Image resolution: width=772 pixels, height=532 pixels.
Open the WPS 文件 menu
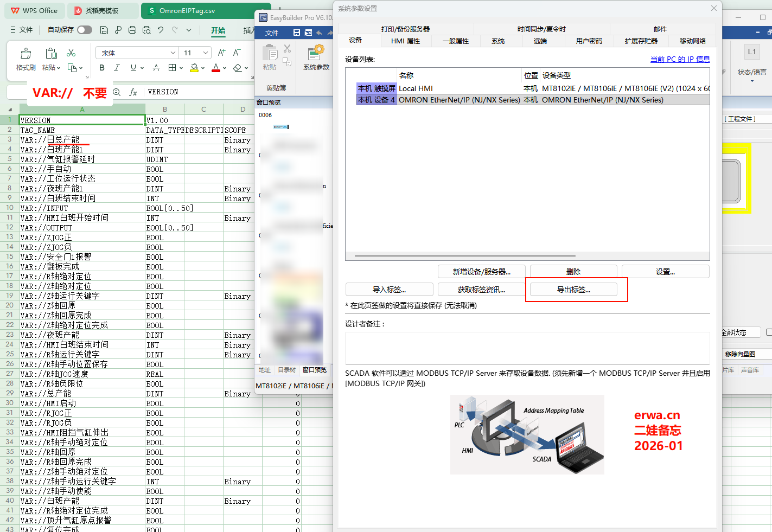[x=22, y=30]
